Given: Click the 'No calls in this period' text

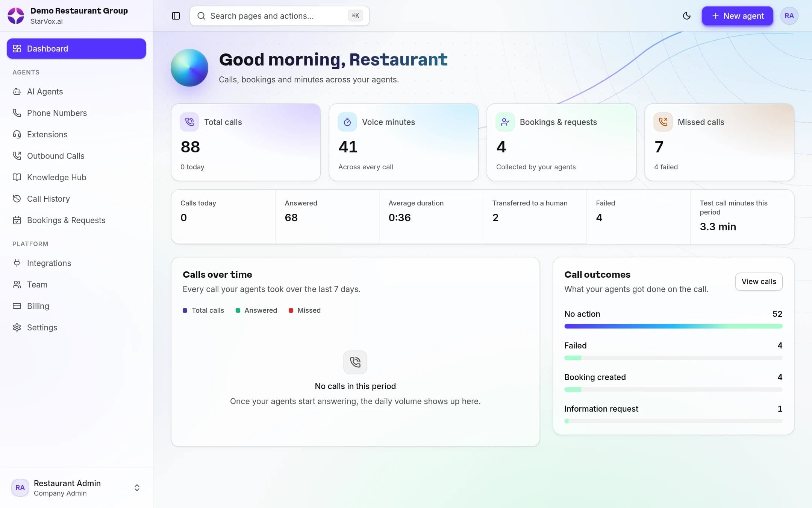Looking at the screenshot, I should point(355,386).
